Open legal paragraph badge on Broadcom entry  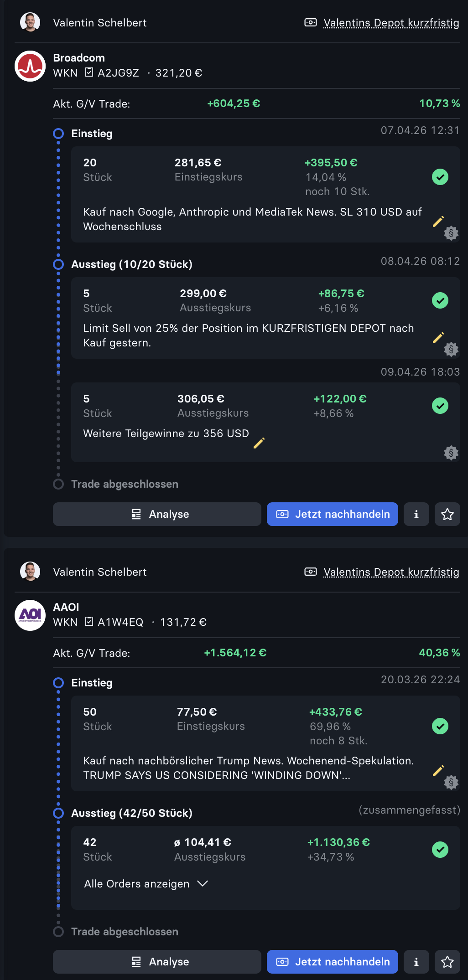click(451, 233)
